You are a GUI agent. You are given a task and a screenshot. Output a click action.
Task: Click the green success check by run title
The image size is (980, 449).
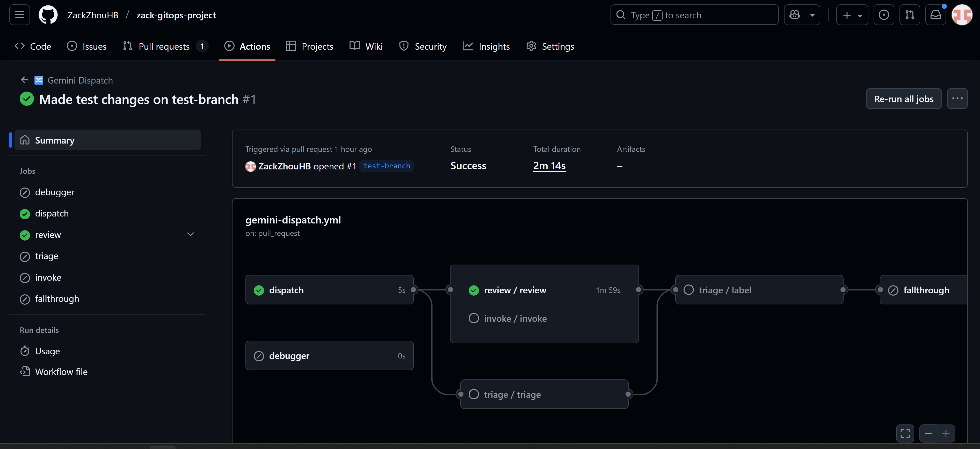click(x=27, y=99)
